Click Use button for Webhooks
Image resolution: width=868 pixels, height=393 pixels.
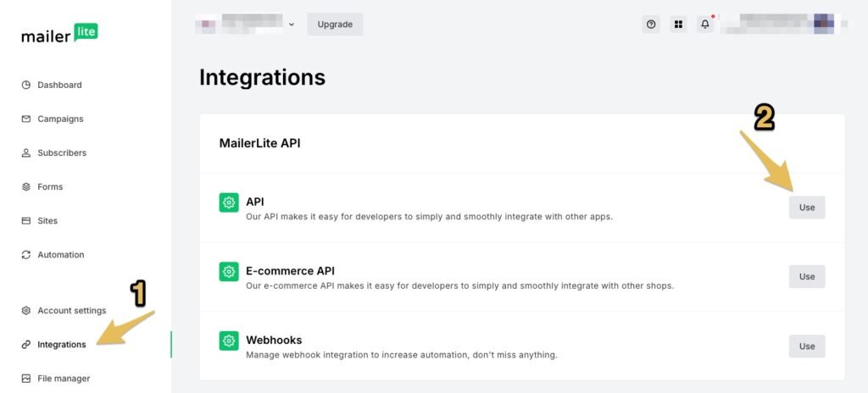point(807,346)
